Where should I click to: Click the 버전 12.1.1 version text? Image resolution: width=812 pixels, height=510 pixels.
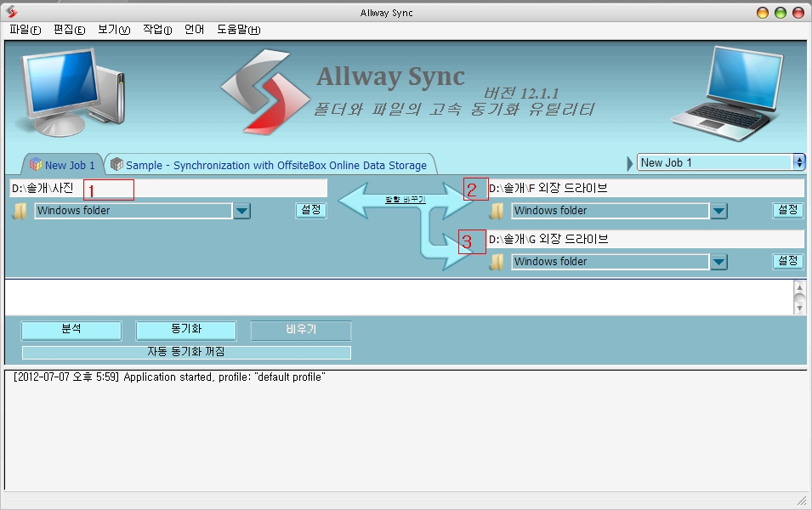tap(521, 93)
